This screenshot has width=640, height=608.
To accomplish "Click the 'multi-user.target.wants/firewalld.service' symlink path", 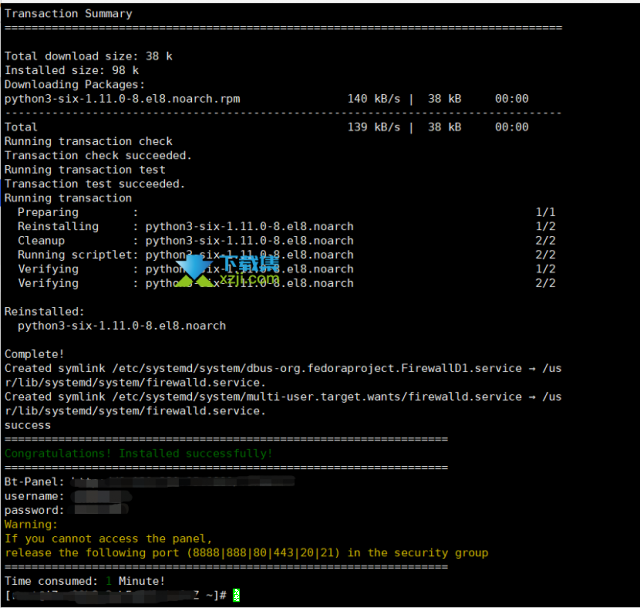I will 317,397.
